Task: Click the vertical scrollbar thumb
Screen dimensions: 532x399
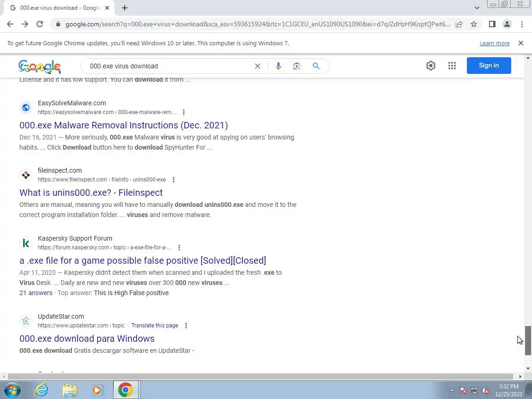Action: 528,340
